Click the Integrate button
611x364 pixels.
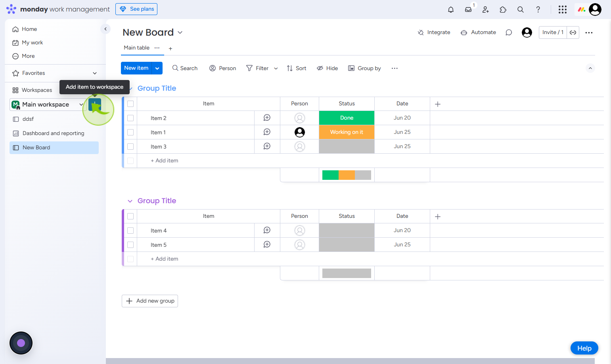[434, 32]
